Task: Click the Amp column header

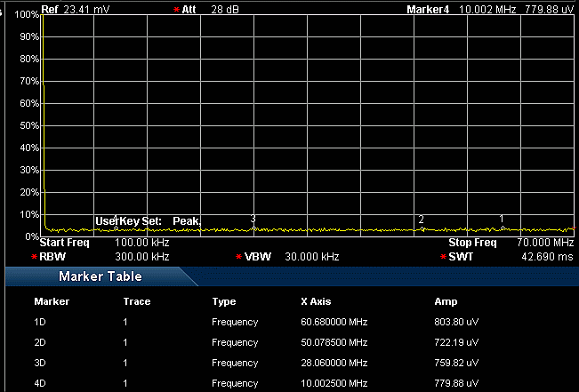Action: pyautogui.click(x=445, y=301)
